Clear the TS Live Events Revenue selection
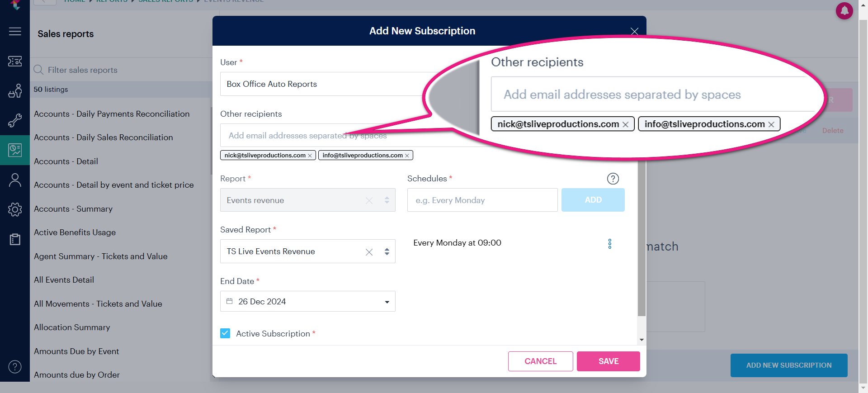868x393 pixels. [369, 252]
